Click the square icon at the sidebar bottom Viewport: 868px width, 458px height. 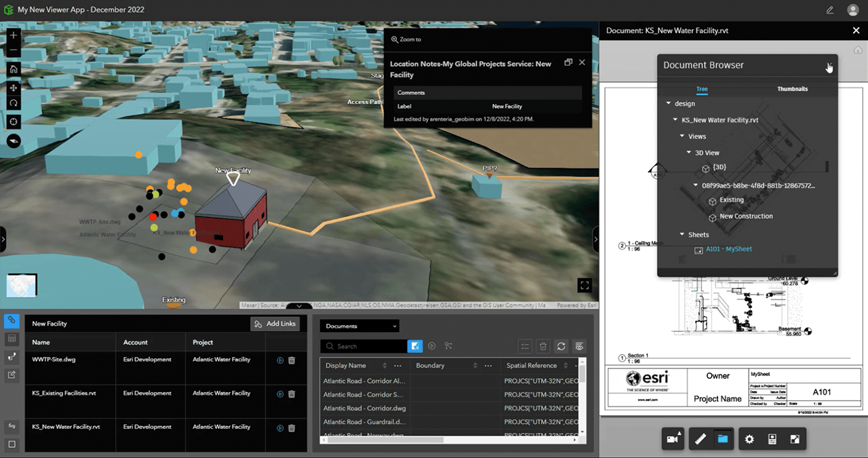[x=12, y=444]
